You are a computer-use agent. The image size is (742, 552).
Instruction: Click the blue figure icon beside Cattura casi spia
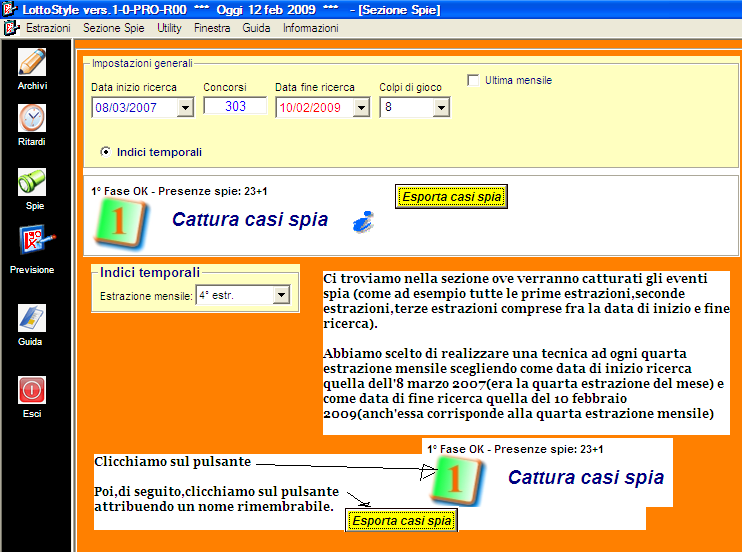coord(363,222)
